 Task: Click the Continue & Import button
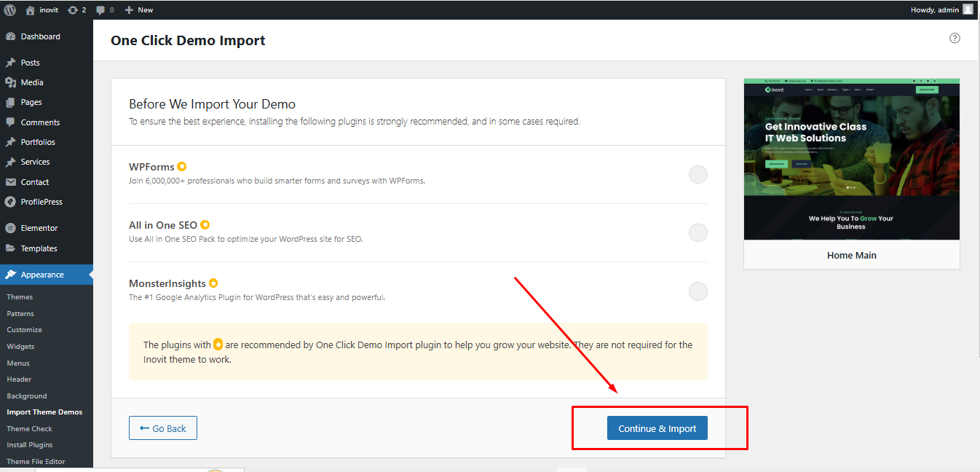[657, 428]
